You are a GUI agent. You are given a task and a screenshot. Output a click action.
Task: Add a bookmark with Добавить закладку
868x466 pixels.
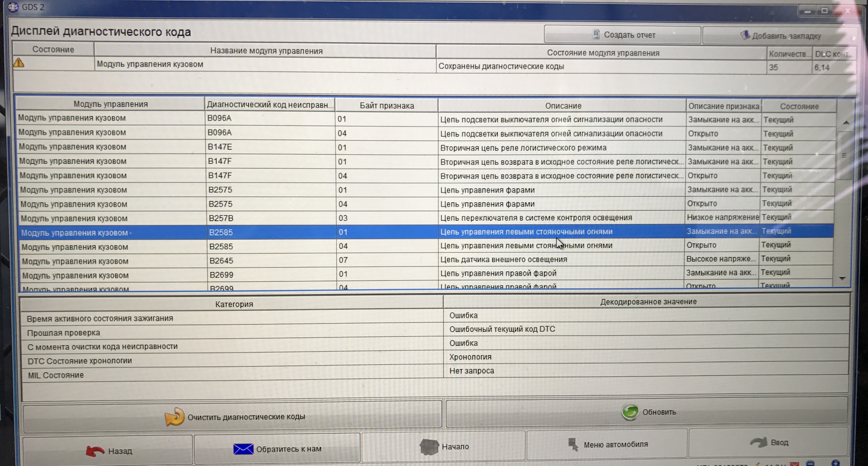(x=780, y=36)
